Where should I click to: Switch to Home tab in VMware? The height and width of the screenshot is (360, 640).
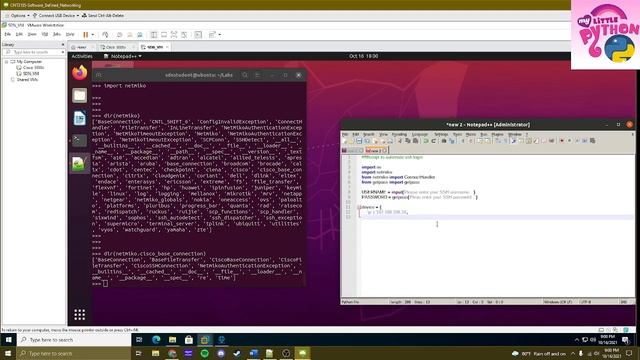point(82,47)
